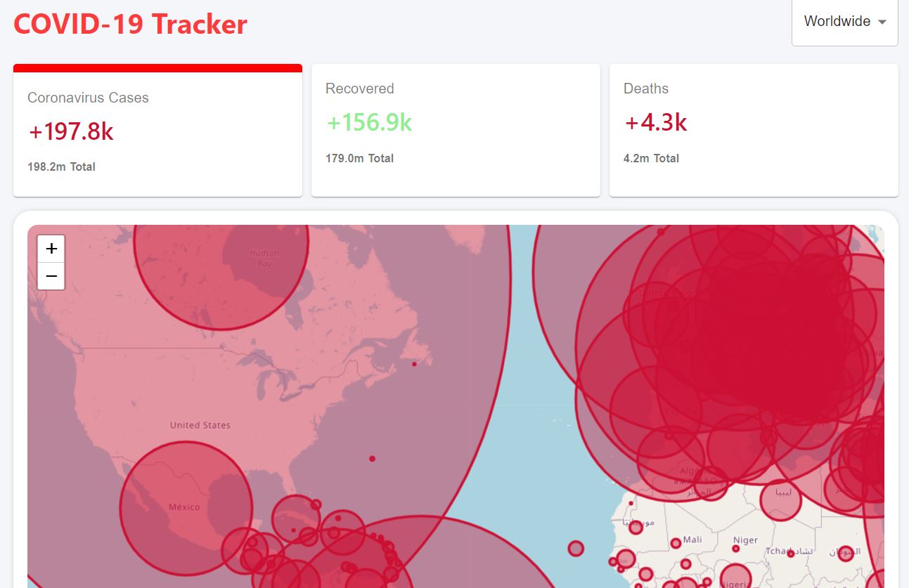Image resolution: width=909 pixels, height=588 pixels.
Task: Click the Niger circle marker
Action: [736, 549]
